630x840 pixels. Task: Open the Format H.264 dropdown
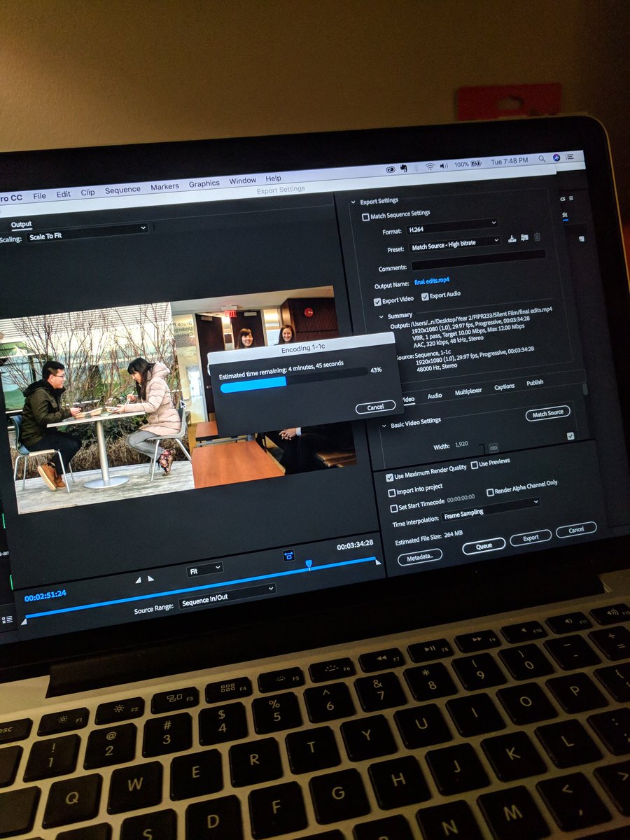[452, 225]
